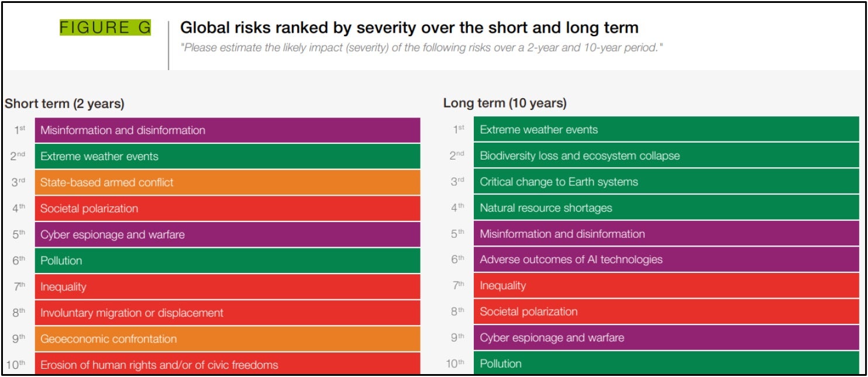
Task: Click the short-term Misinformation and disinformation bar
Action: [227, 130]
